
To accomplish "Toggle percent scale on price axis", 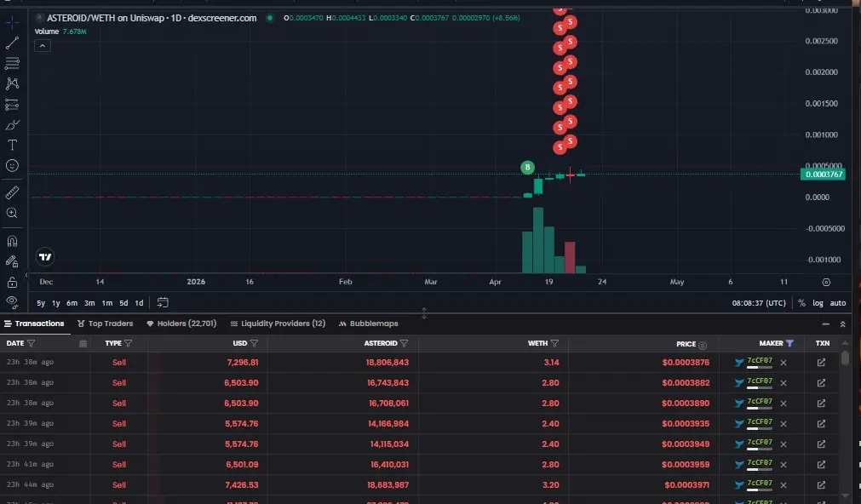I will click(x=801, y=303).
